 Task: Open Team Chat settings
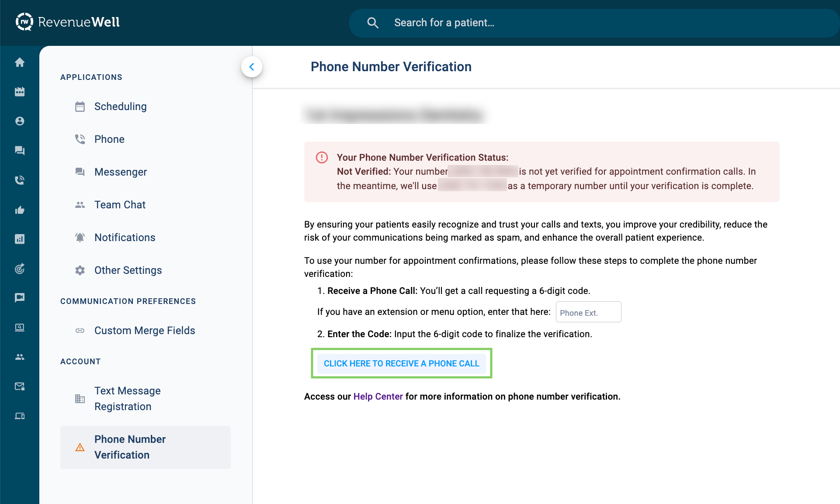click(120, 205)
